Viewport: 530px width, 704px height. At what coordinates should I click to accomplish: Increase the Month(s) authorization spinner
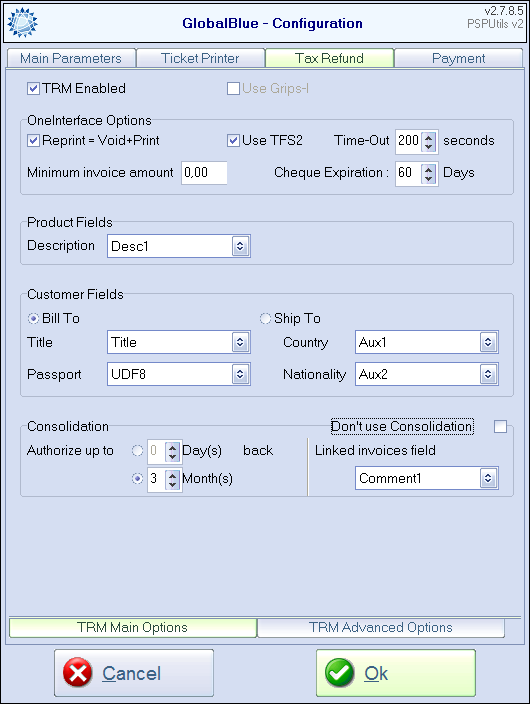pos(172,474)
